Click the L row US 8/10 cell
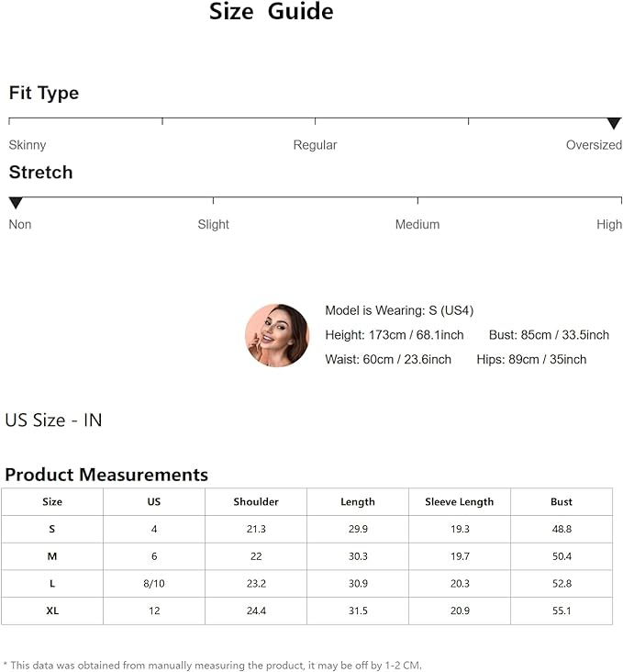This screenshot has height=672, width=623. pos(154,583)
